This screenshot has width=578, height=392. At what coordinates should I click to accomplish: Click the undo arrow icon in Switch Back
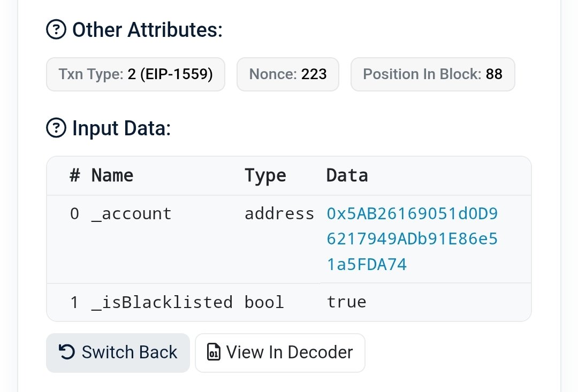(x=67, y=352)
